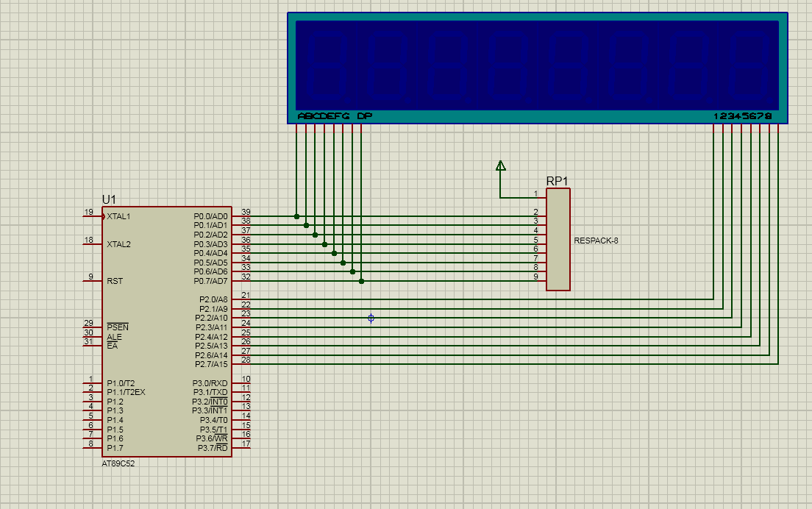Click pin number 9 beside RST
This screenshot has width=812, height=509.
pyautogui.click(x=90, y=277)
